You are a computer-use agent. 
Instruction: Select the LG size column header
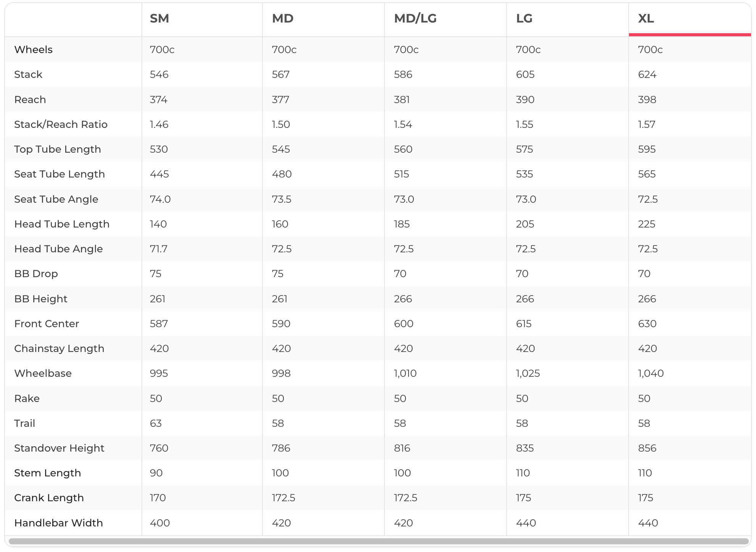524,18
